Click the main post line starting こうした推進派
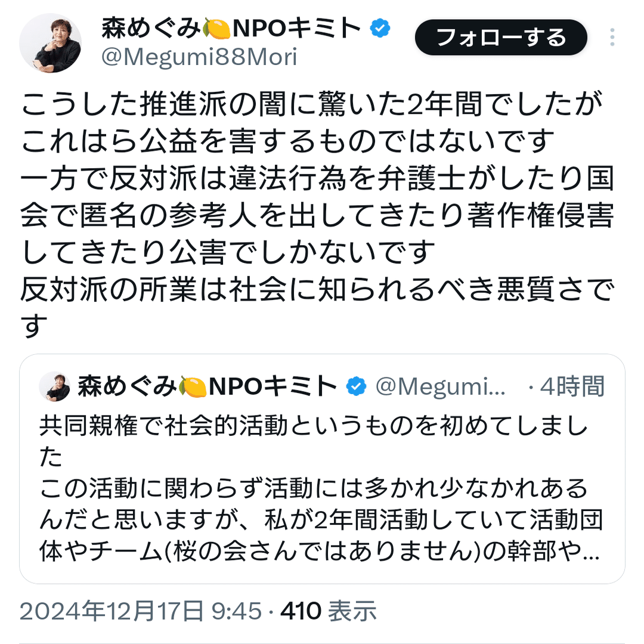Image resolution: width=644 pixels, height=644 pixels. click(x=312, y=103)
